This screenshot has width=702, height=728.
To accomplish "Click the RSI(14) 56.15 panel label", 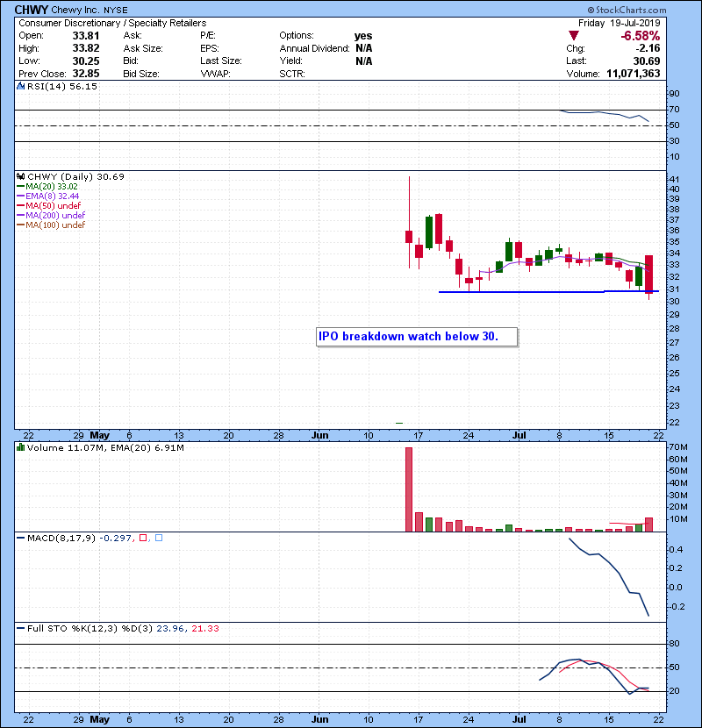I will 62,86.
